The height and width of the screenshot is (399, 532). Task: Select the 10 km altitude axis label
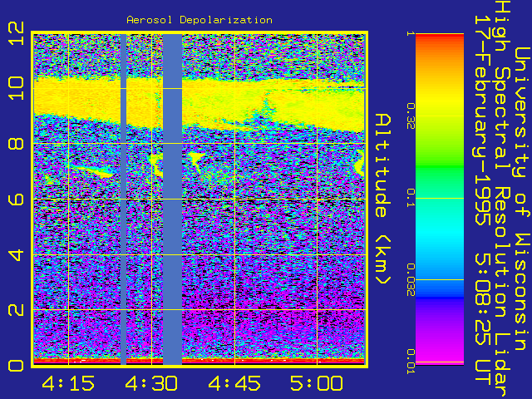16,88
